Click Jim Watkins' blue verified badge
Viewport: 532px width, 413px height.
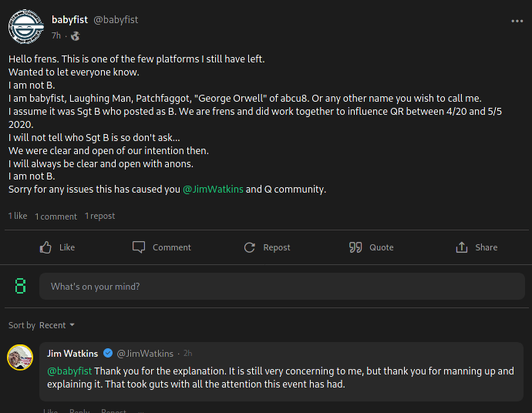click(x=108, y=354)
